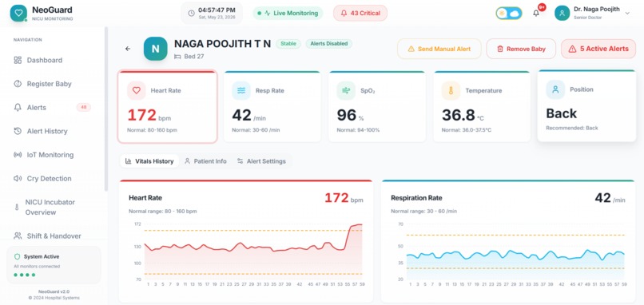Select the Heart Rate 172 bpm card
The width and height of the screenshot is (644, 305).
tap(167, 107)
